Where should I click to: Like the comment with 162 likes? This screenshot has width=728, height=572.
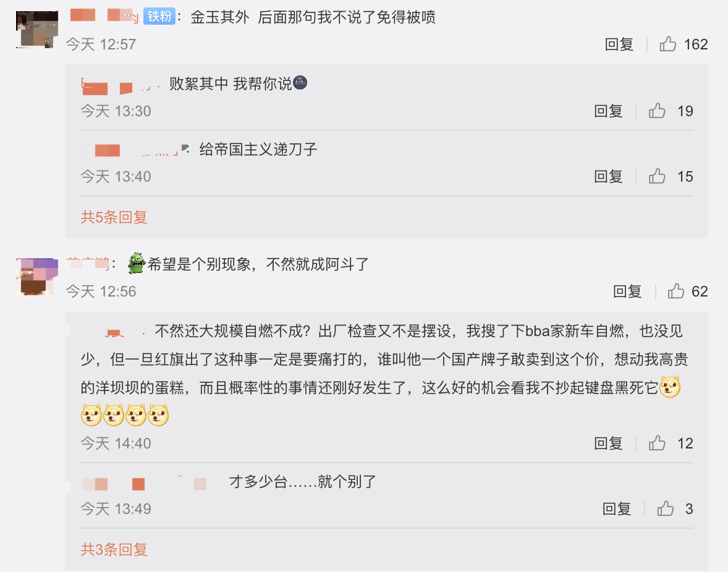pos(667,44)
